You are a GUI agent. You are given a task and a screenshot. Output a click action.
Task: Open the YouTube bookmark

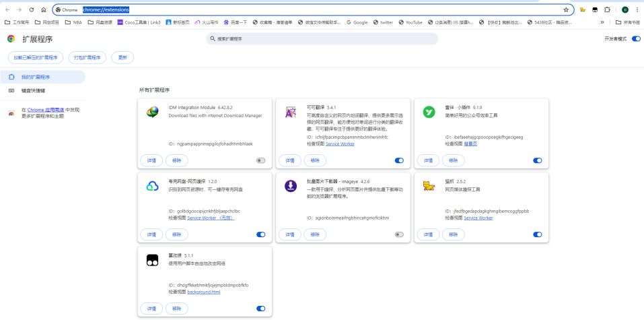pos(410,22)
